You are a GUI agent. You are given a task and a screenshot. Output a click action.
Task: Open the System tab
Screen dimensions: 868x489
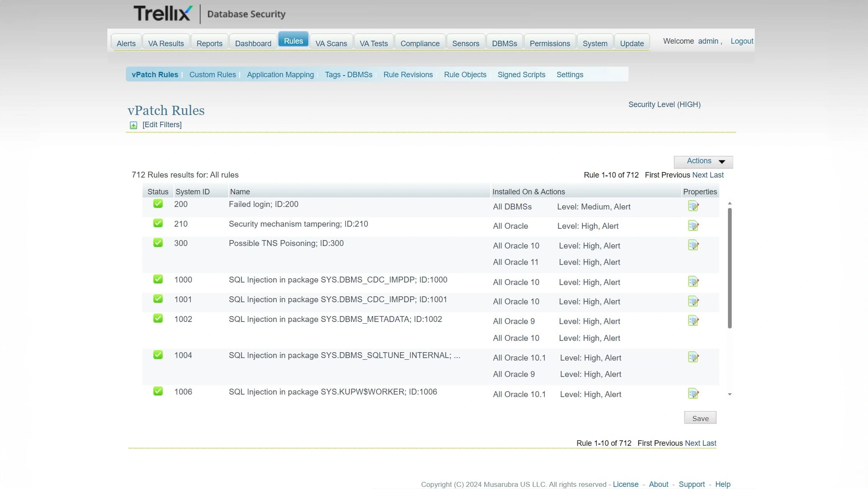[595, 43]
